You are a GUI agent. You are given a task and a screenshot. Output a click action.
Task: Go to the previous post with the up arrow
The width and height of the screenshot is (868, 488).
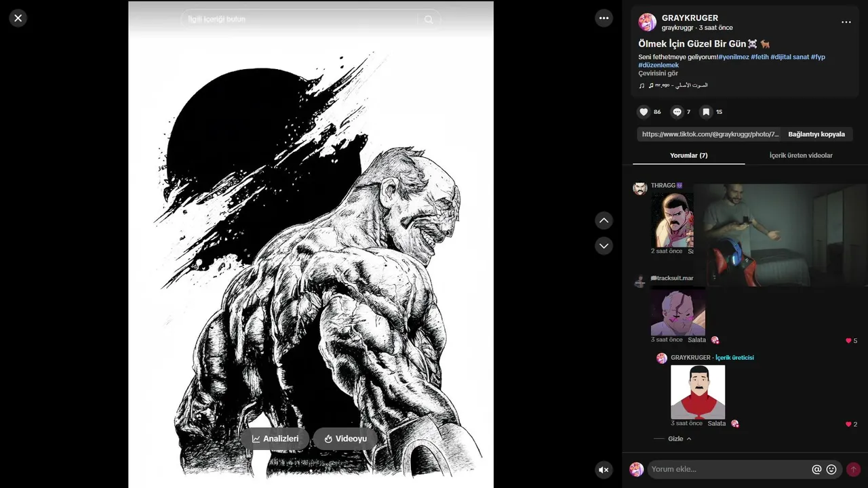[604, 221]
